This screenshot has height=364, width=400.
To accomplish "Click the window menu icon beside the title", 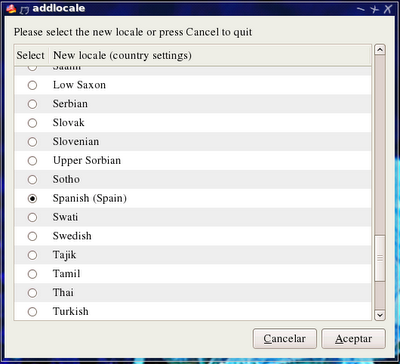I will click(25, 10).
